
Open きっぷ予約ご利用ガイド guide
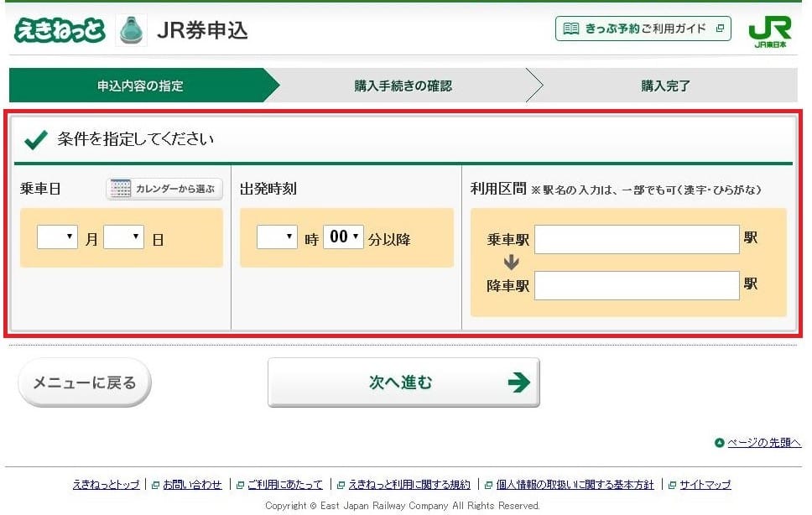coord(643,29)
